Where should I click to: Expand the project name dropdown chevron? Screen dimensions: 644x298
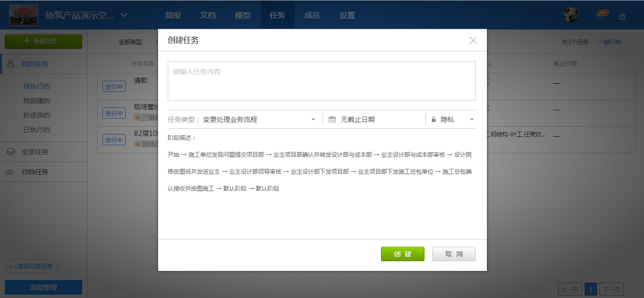click(124, 15)
